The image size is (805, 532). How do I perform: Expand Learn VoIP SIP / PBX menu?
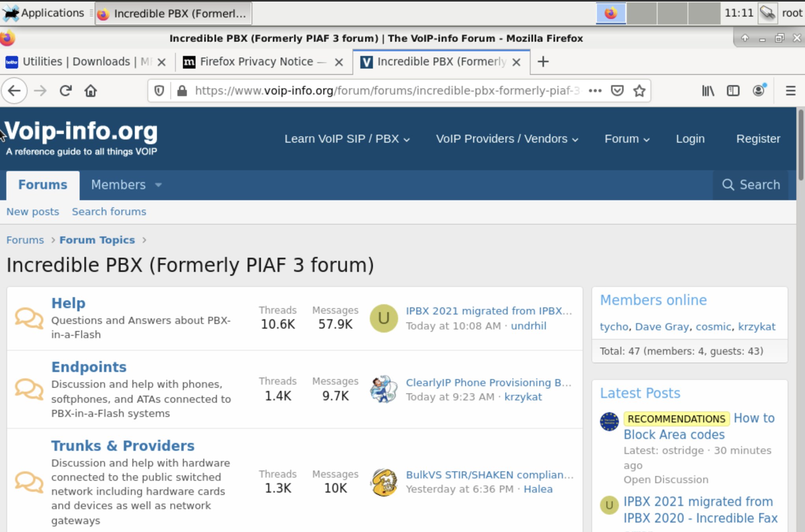tap(347, 139)
